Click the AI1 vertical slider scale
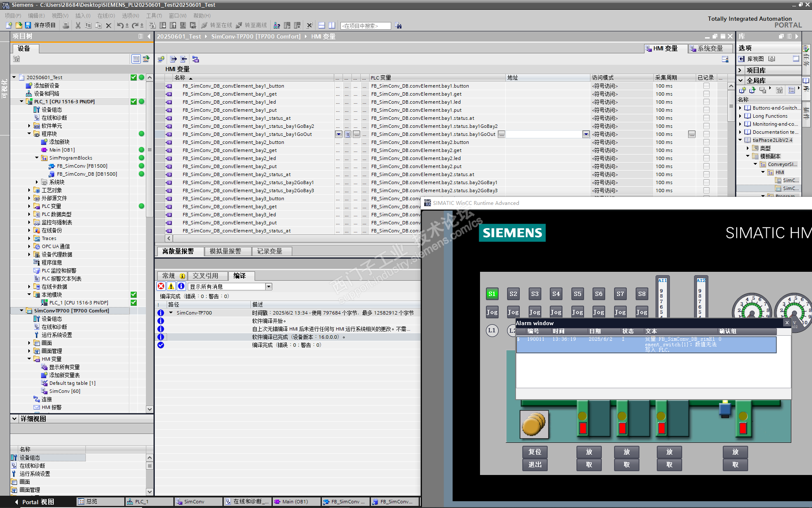Image resolution: width=812 pixels, height=508 pixels. coord(661,301)
